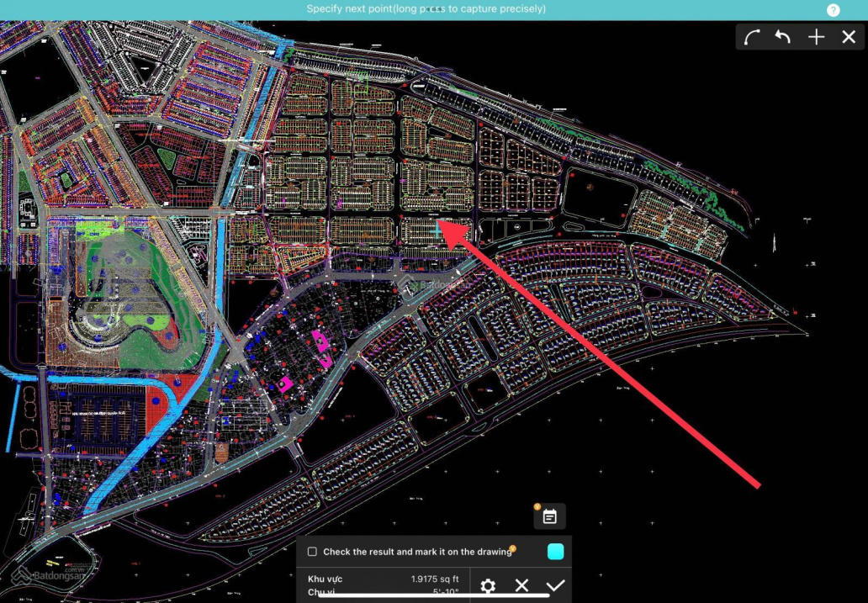
Task: Open the cyan marking color swatch
Action: click(555, 552)
